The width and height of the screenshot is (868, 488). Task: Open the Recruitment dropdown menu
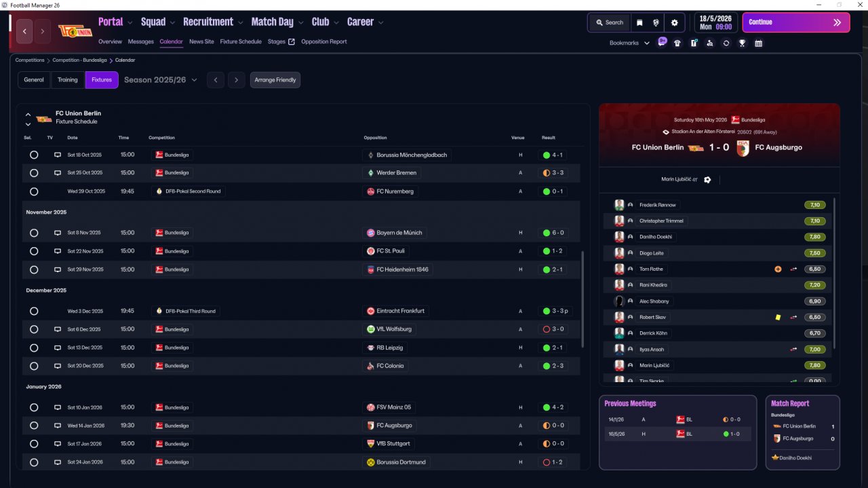[213, 22]
